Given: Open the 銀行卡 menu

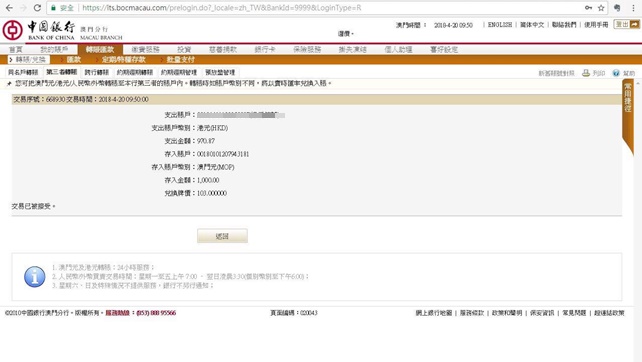Looking at the screenshot, I should (264, 50).
